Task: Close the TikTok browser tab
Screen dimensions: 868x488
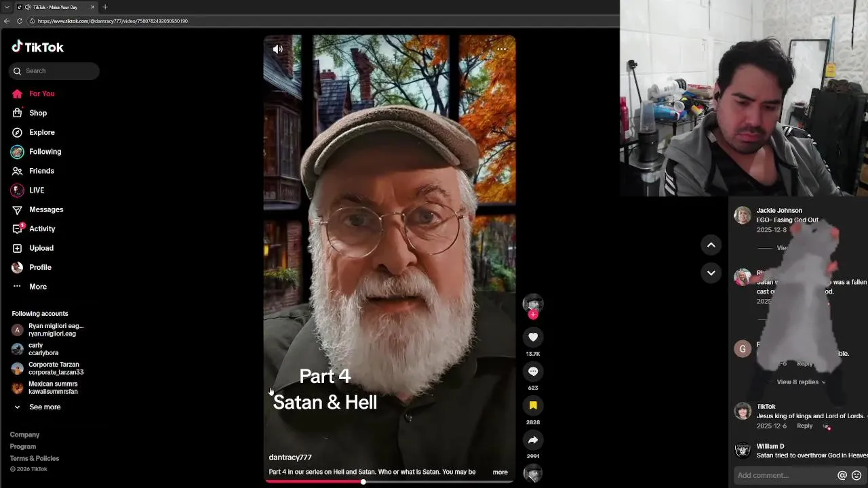Action: [93, 7]
